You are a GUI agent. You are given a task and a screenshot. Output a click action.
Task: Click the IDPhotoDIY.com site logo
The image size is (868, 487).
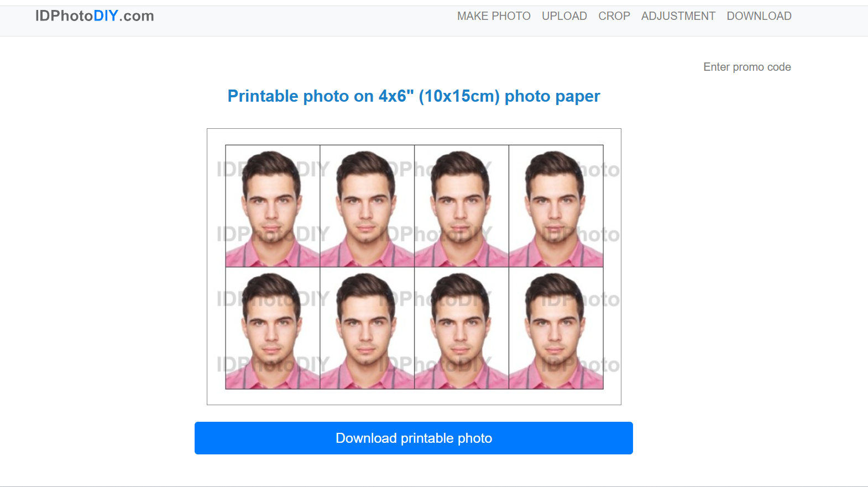(x=94, y=16)
